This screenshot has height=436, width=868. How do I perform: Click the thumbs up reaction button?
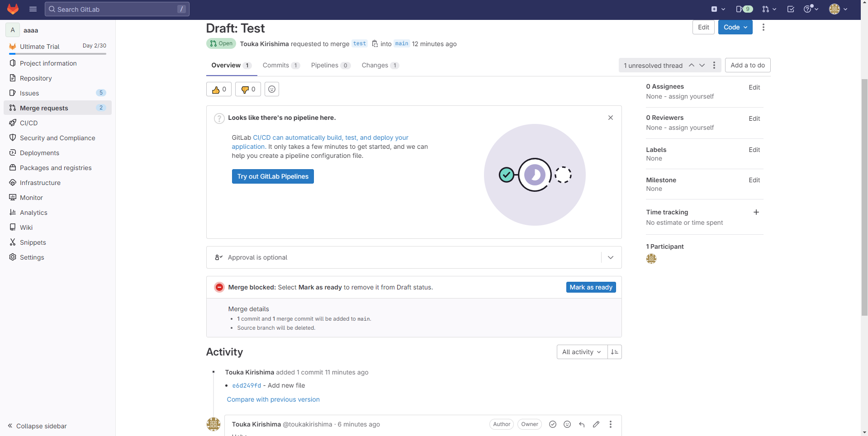219,90
